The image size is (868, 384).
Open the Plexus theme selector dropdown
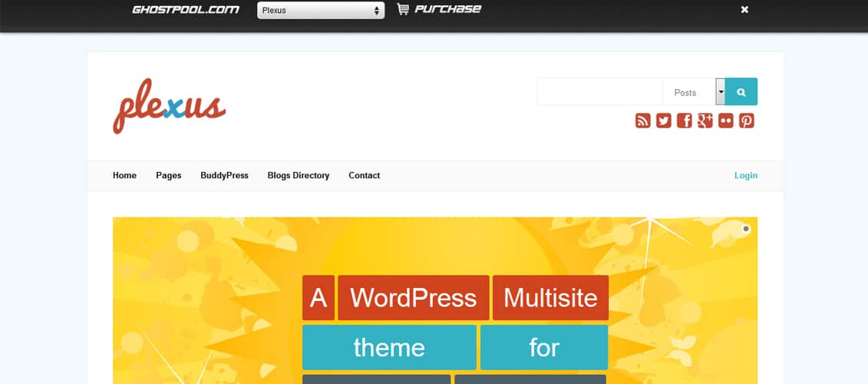[x=321, y=10]
